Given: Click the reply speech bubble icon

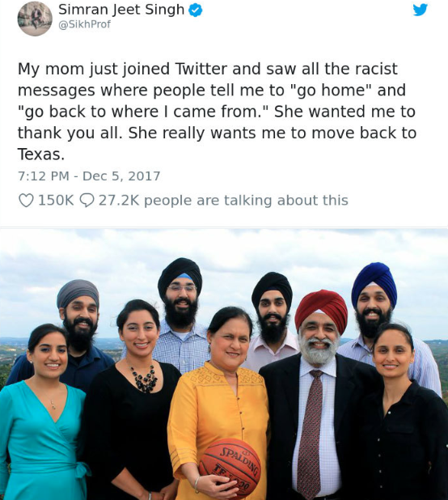Looking at the screenshot, I should tap(87, 201).
